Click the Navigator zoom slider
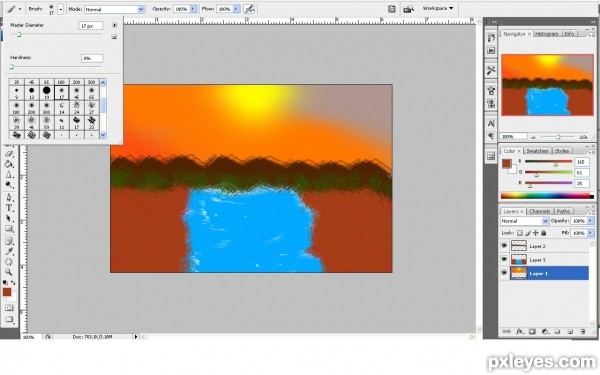Image resolution: width=600 pixels, height=375 pixels. [558, 137]
